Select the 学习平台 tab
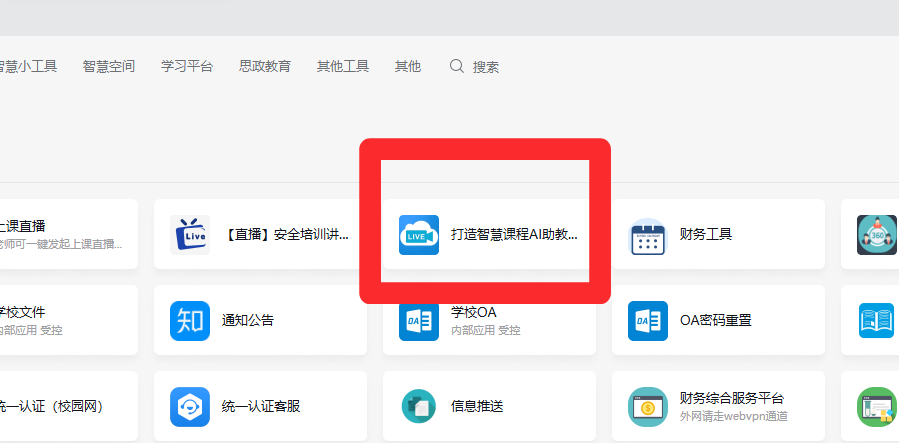 187,66
